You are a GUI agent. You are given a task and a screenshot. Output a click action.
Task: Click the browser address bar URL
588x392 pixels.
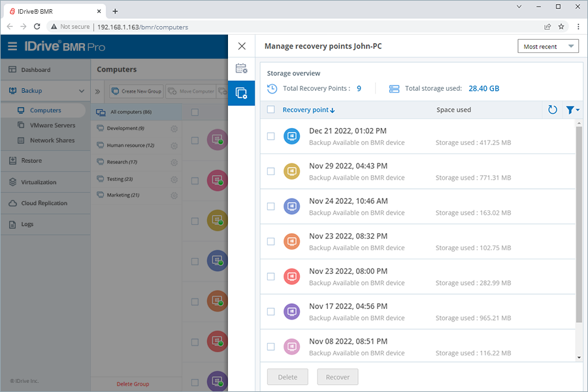coord(142,27)
